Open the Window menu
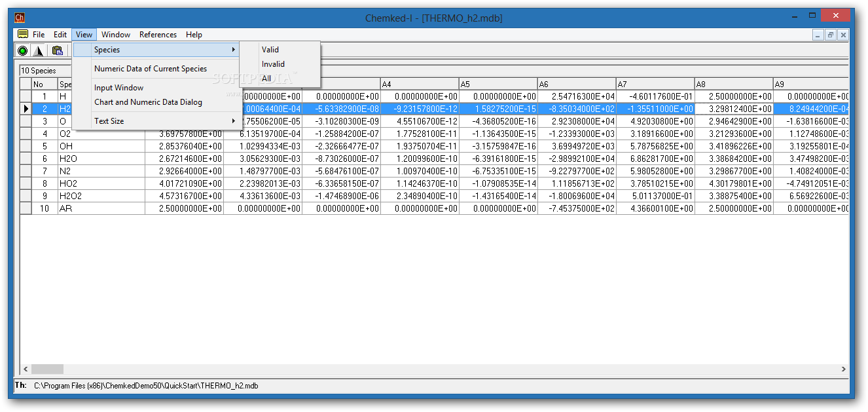 point(116,35)
